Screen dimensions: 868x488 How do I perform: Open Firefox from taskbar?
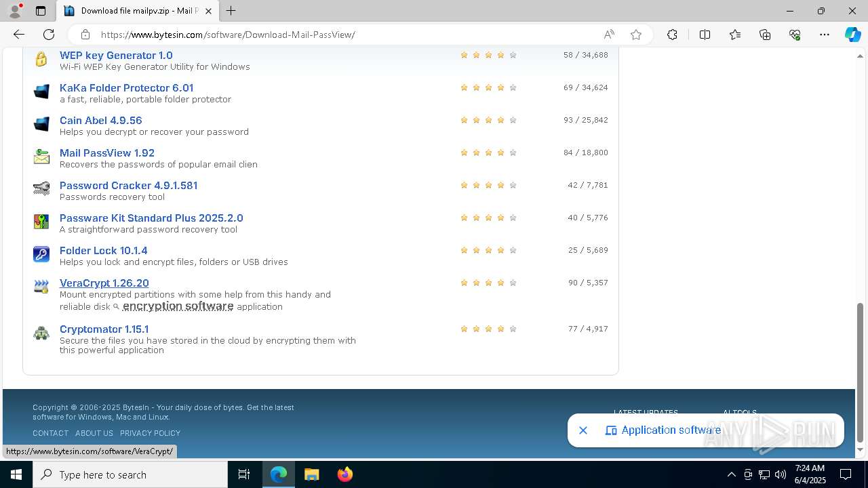[344, 474]
